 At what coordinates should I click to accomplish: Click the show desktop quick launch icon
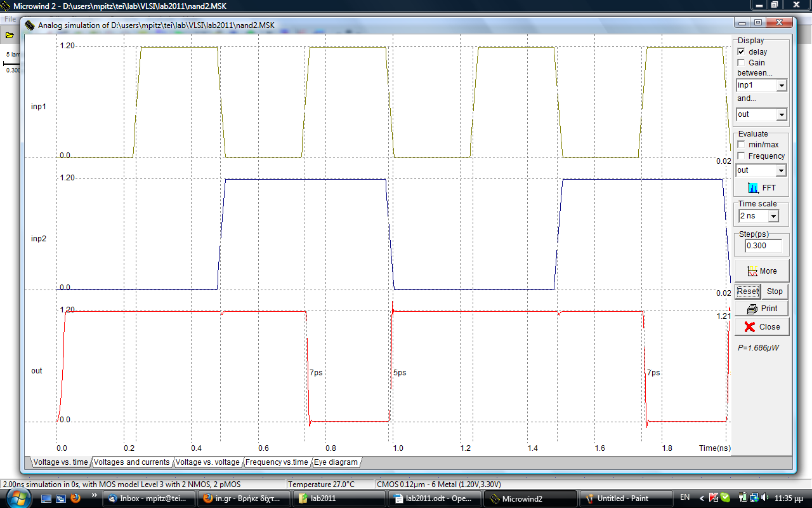pos(47,498)
